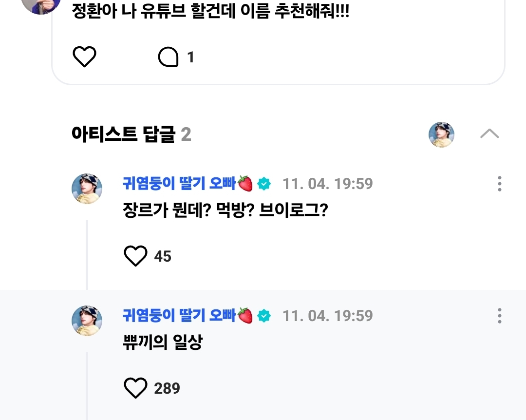
Task: Open three-dot menu for 뿌끼의 일상 reply
Action: (500, 316)
